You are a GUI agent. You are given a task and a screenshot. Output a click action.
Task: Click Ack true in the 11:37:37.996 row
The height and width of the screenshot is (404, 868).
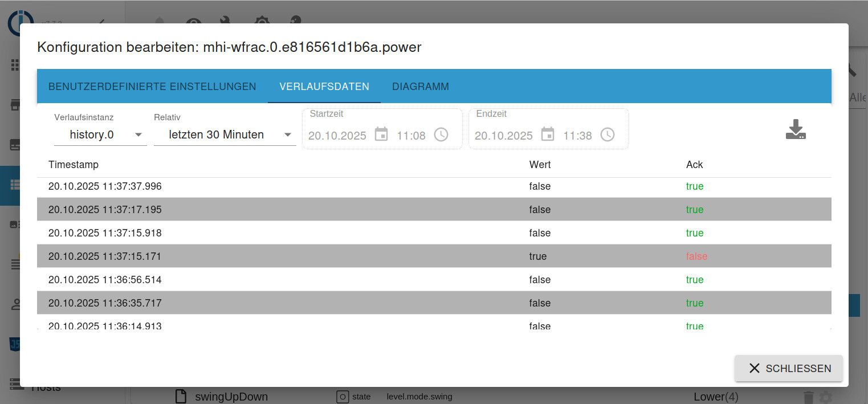click(x=695, y=186)
